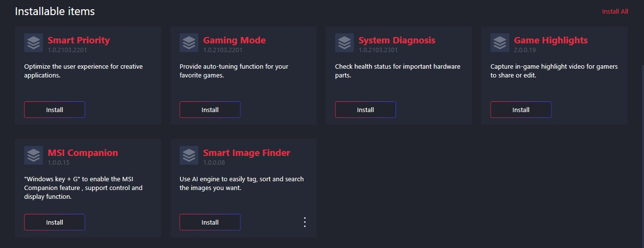Image resolution: width=644 pixels, height=248 pixels.
Task: Select the Game Highlights title
Action: tap(551, 40)
